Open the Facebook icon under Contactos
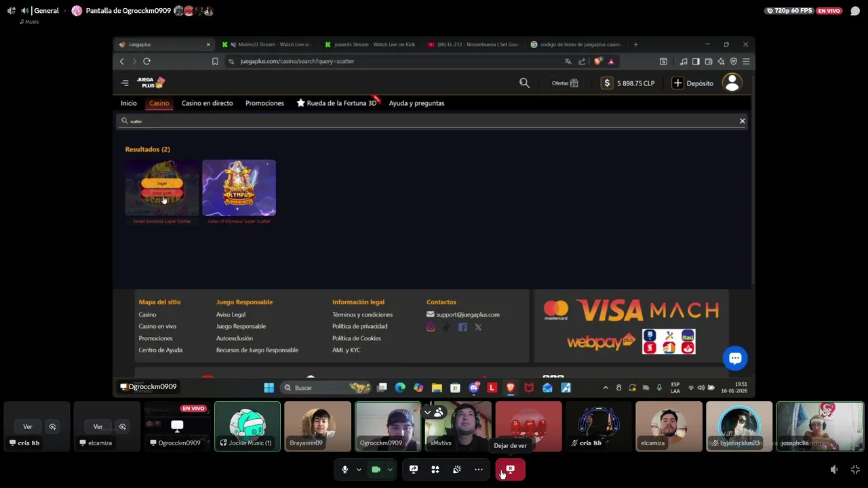 pyautogui.click(x=462, y=327)
